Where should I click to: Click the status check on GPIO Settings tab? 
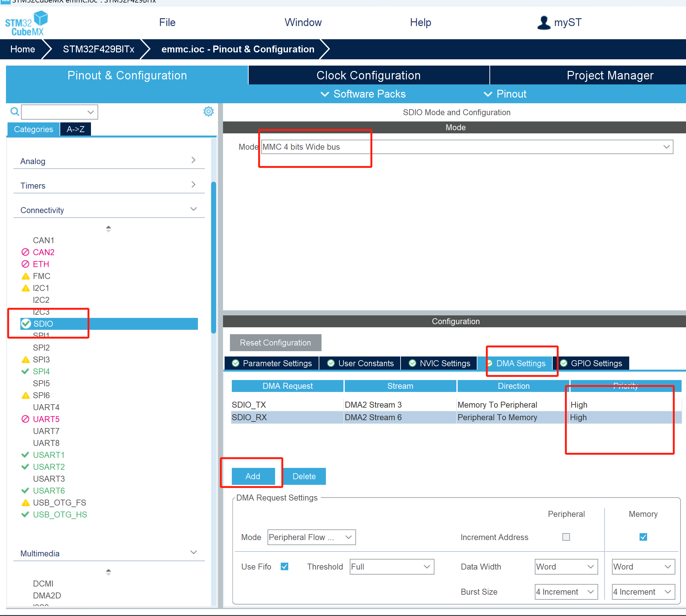[564, 363]
